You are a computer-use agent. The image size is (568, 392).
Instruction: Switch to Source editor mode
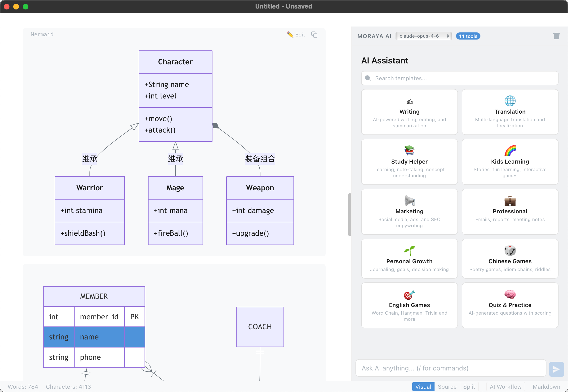[x=447, y=387]
